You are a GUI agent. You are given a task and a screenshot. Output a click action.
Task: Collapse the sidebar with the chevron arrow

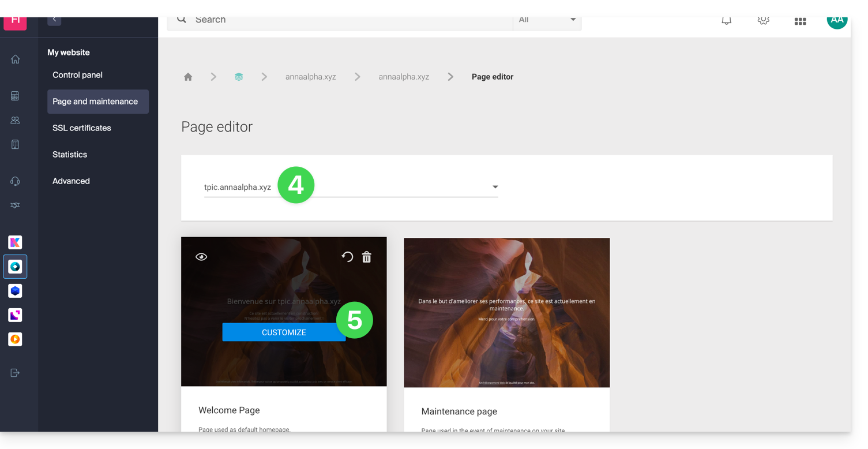pyautogui.click(x=54, y=20)
